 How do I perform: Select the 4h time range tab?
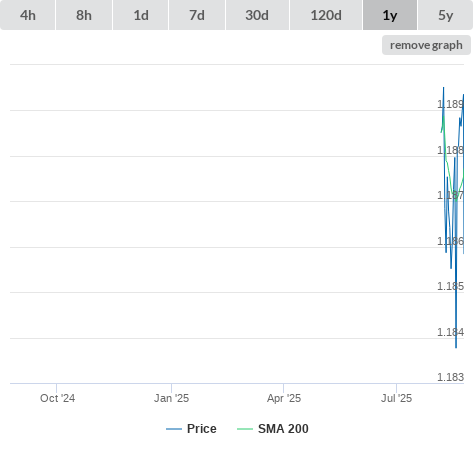pyautogui.click(x=28, y=15)
